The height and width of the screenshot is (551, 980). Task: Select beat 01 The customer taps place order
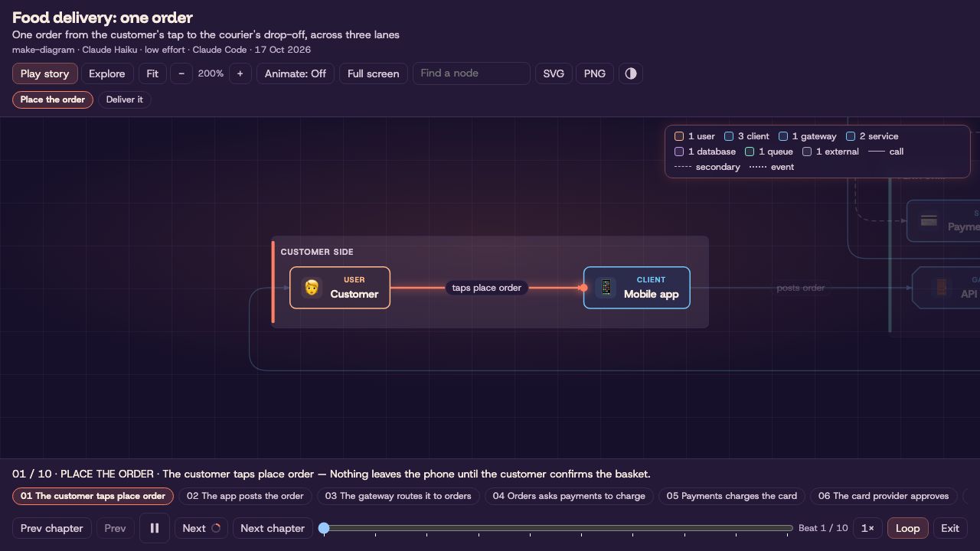click(x=93, y=496)
